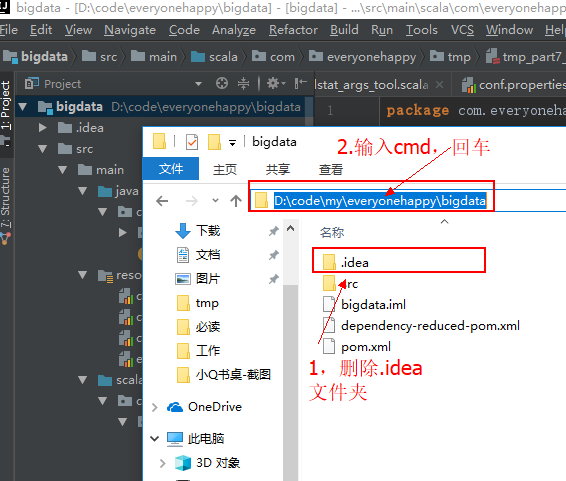Open recent locations dropdown in Explorer

coord(215,200)
